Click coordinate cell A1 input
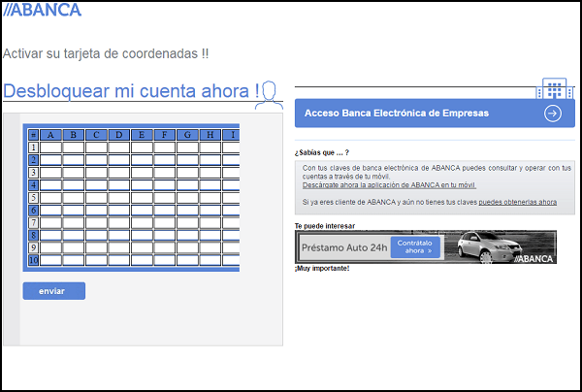The height and width of the screenshot is (392, 582). [x=50, y=147]
